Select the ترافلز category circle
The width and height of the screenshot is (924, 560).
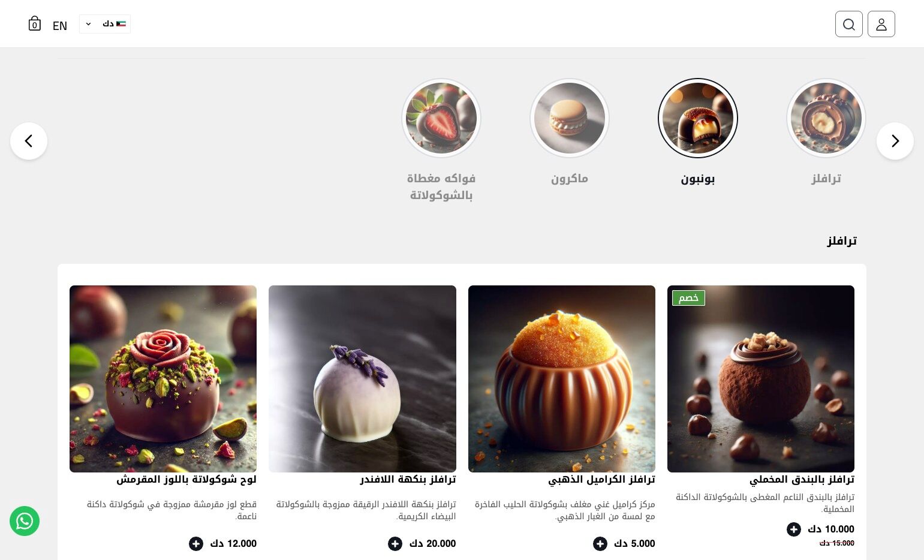click(826, 118)
